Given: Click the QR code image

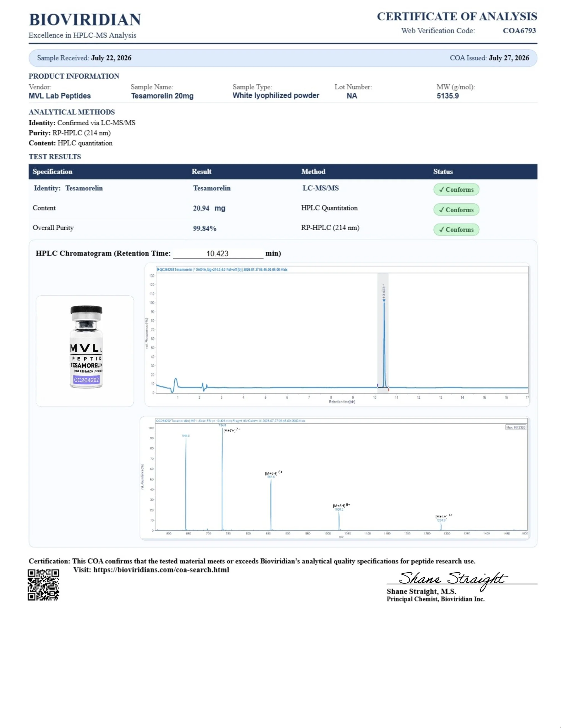Looking at the screenshot, I should tap(43, 585).
